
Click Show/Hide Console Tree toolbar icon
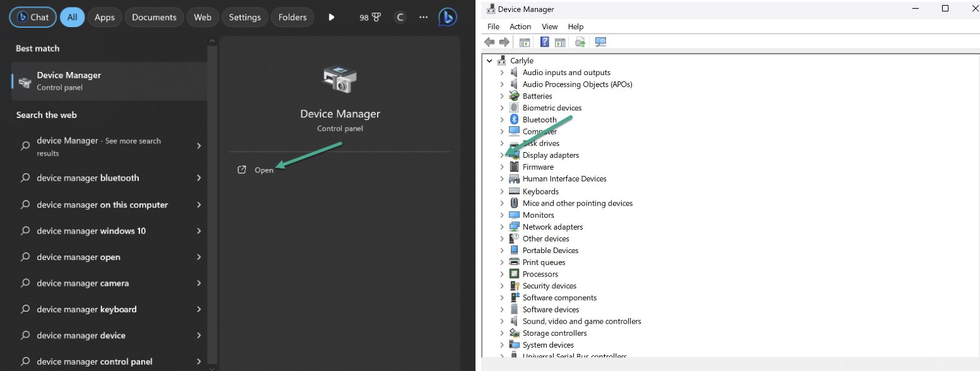point(524,42)
